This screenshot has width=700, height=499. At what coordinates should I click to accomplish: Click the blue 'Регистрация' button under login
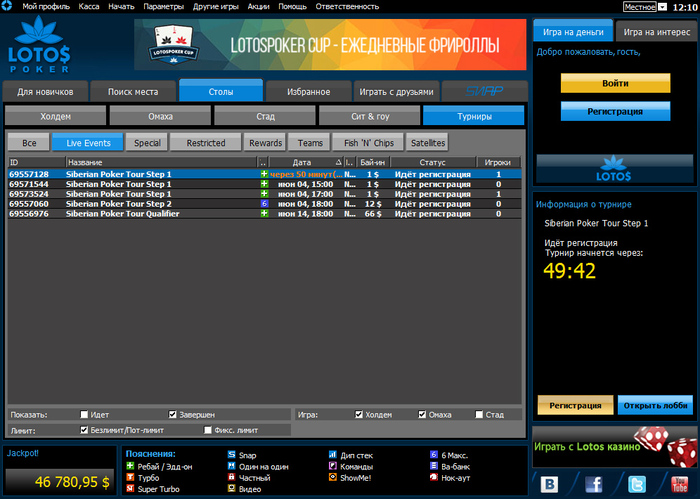615,111
